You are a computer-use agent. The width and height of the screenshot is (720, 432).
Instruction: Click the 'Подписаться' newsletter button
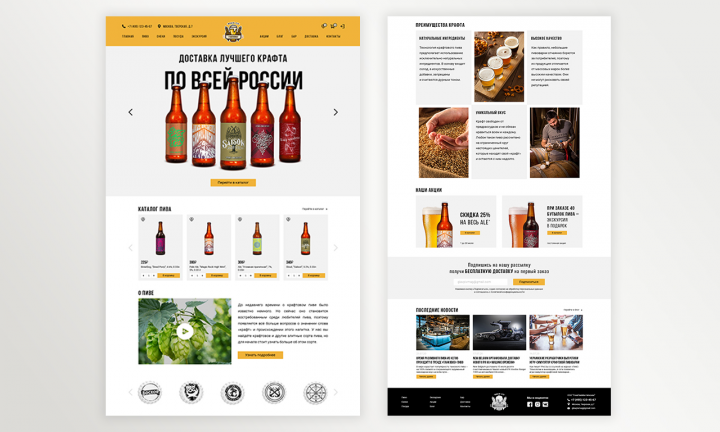pyautogui.click(x=529, y=282)
